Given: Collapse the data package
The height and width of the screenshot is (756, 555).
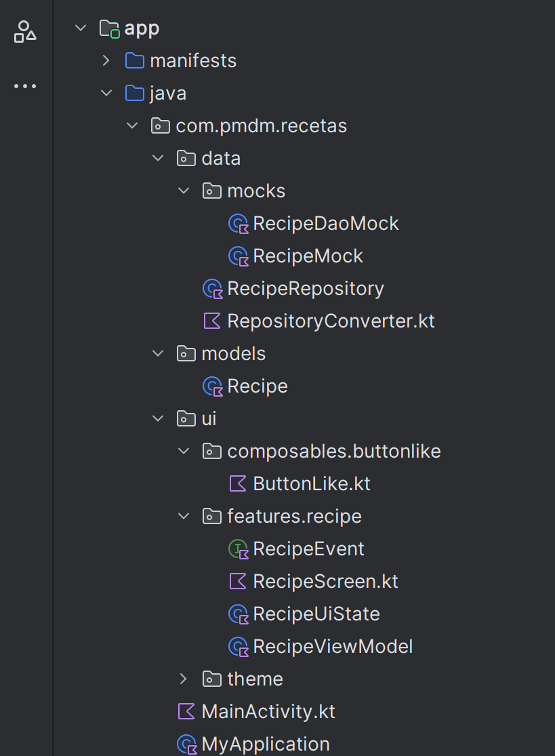Looking at the screenshot, I should pos(158,159).
